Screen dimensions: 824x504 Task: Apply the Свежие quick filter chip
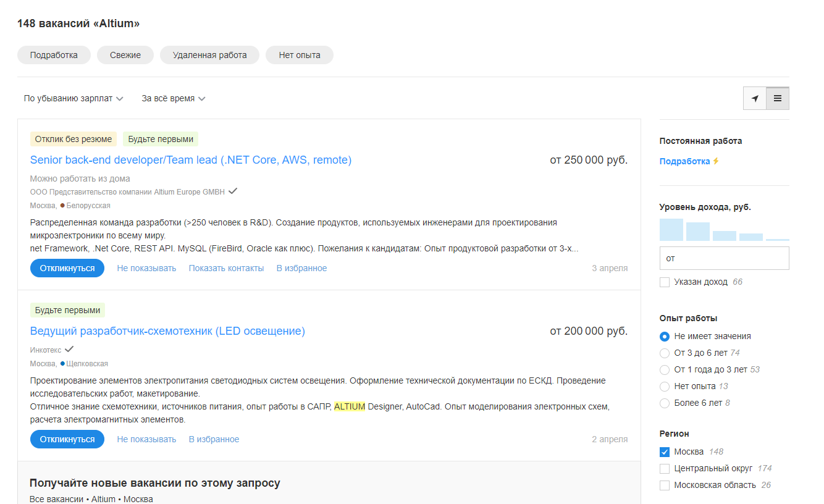125,55
